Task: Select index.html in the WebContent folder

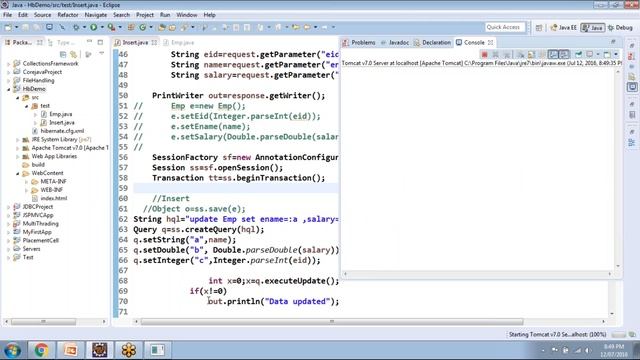Action: coord(49,198)
